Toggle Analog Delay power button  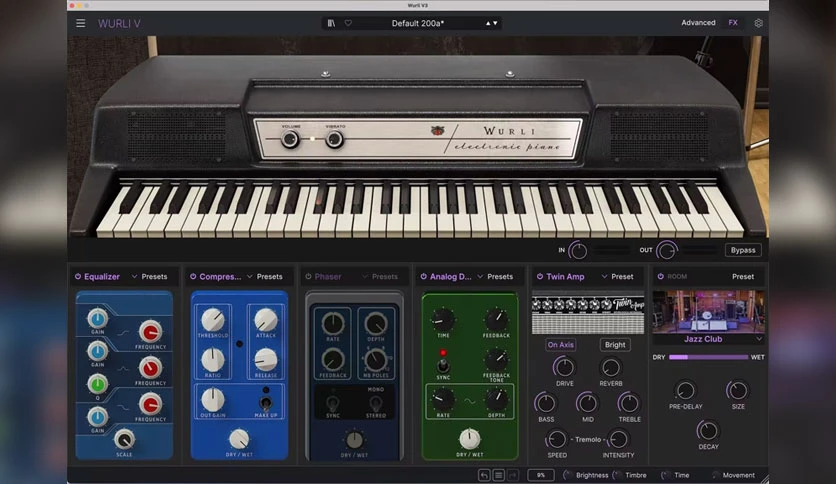[423, 276]
